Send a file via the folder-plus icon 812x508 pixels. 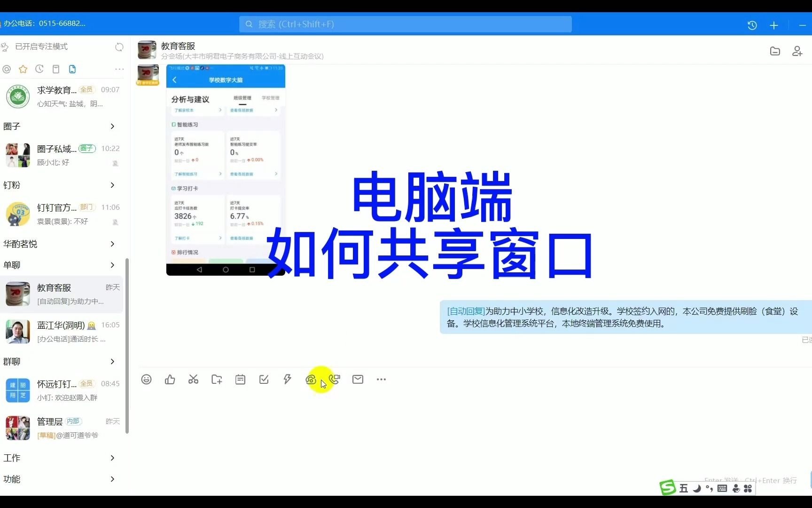(217, 379)
